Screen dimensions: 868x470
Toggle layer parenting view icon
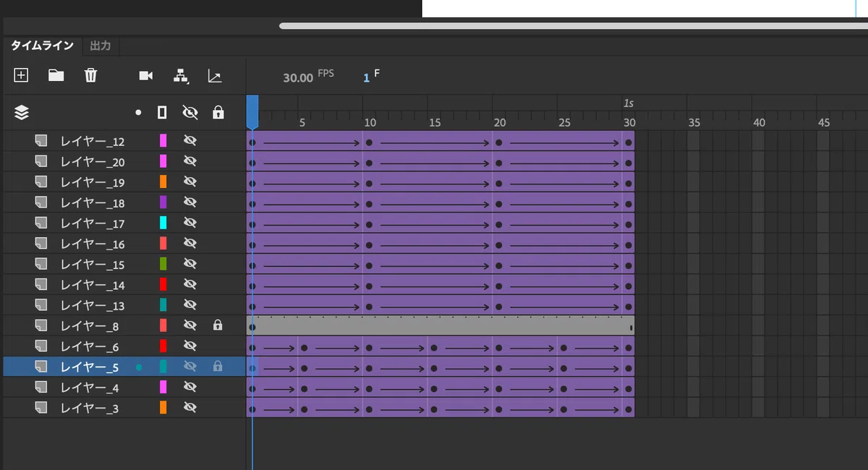(181, 75)
